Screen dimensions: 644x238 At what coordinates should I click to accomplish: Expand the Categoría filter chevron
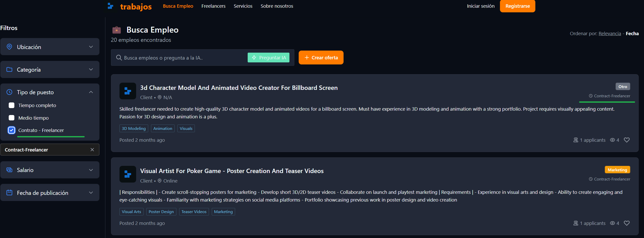(91, 69)
